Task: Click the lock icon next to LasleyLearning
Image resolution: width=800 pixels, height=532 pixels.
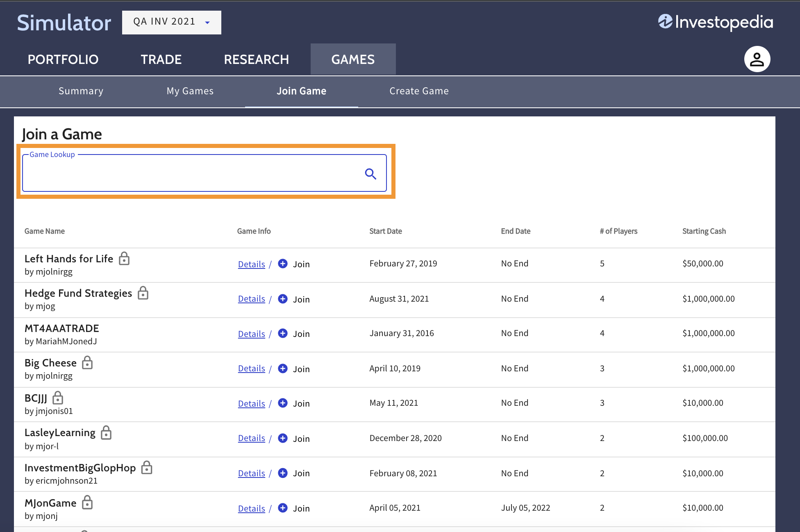Action: 106,432
